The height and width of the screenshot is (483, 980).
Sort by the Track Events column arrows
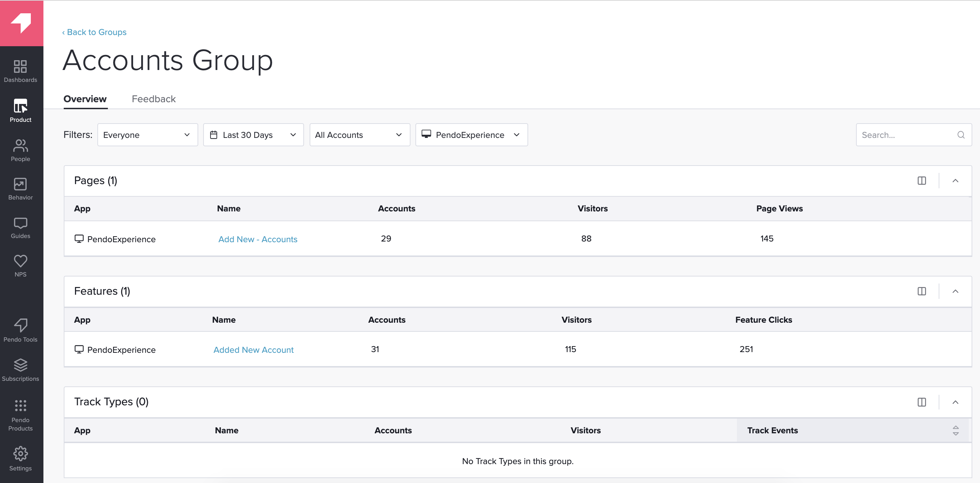tap(955, 430)
